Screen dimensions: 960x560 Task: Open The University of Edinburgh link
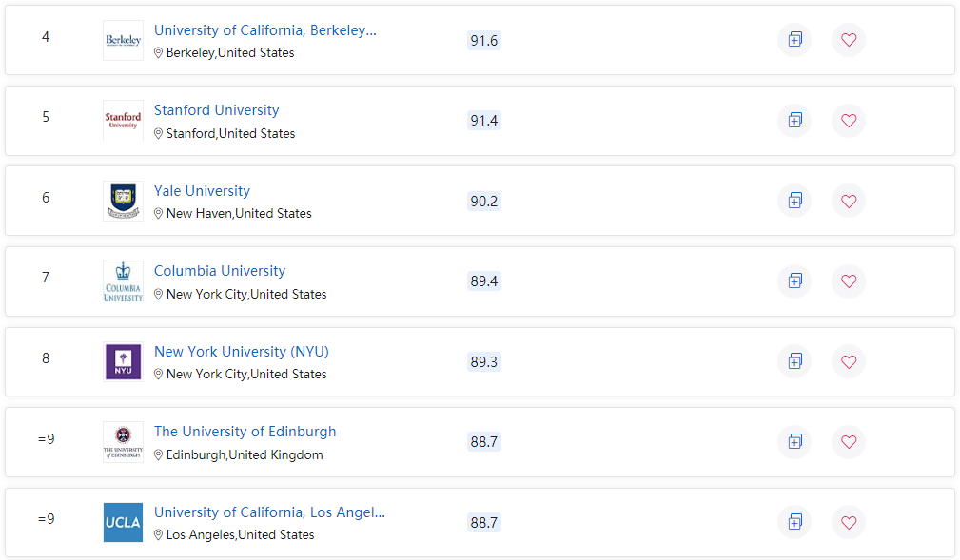pos(245,432)
